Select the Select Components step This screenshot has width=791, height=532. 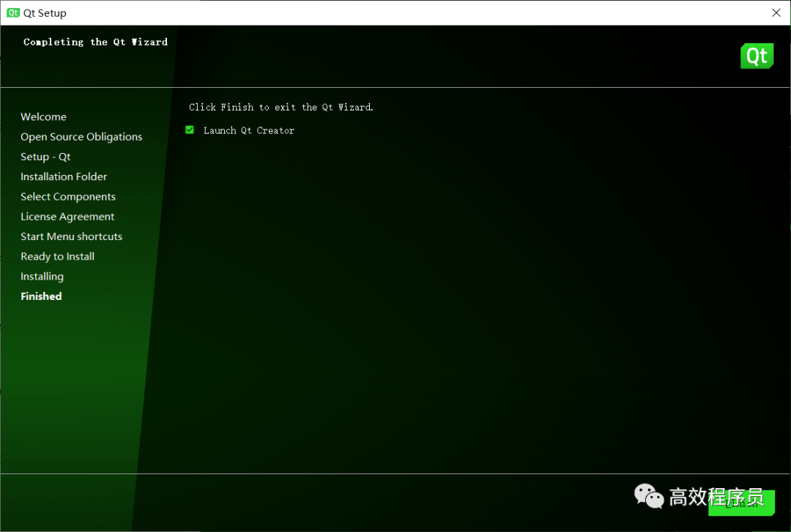coord(68,197)
